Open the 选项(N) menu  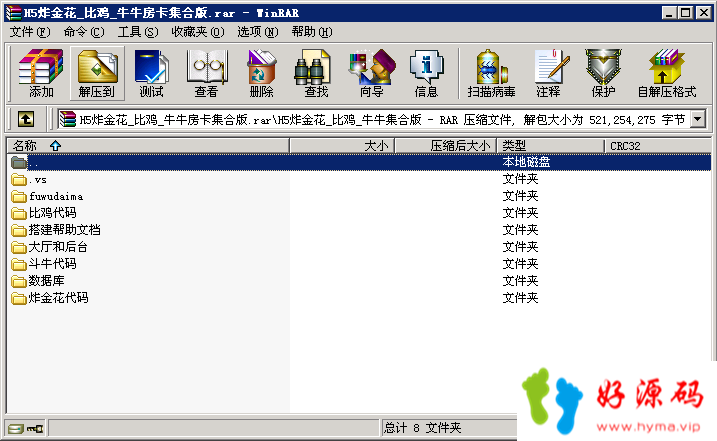[x=257, y=32]
